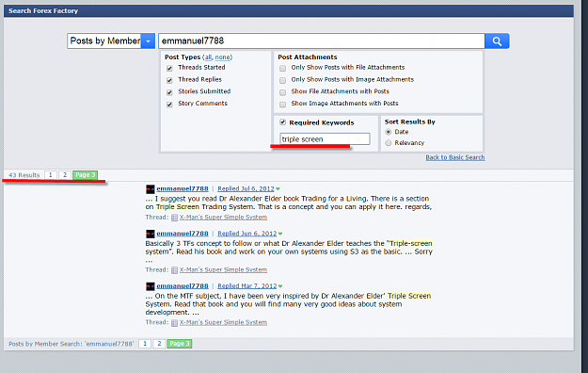Uncheck the Thread Replies checkbox

[x=169, y=80]
